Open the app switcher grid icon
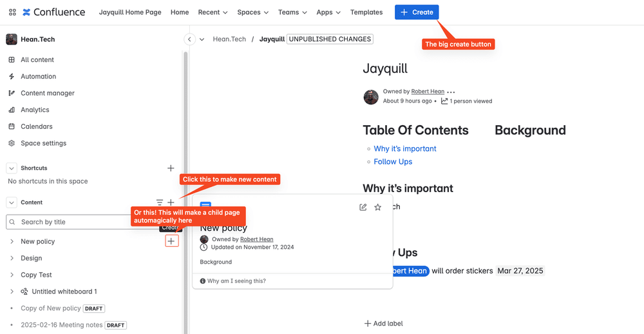The image size is (644, 334). click(x=12, y=12)
